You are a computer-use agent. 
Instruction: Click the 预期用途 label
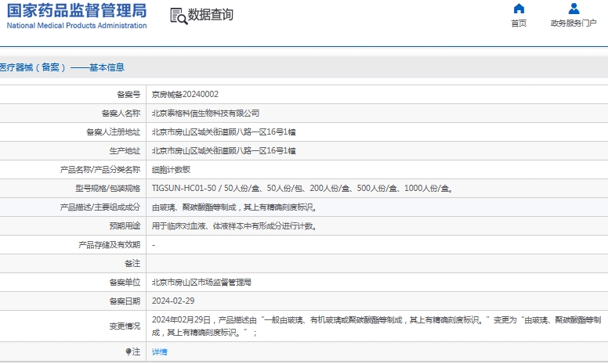(x=125, y=225)
